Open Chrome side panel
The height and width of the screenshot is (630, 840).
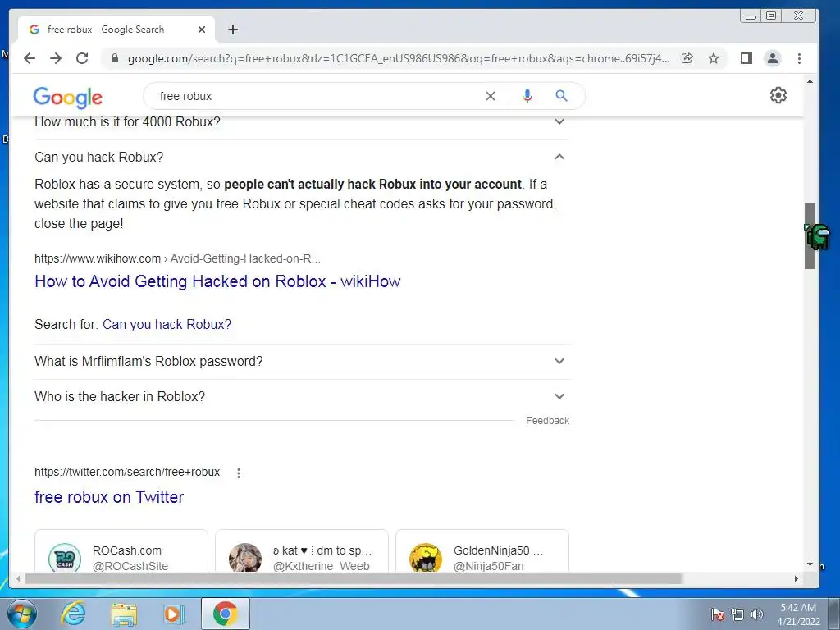[x=746, y=58]
